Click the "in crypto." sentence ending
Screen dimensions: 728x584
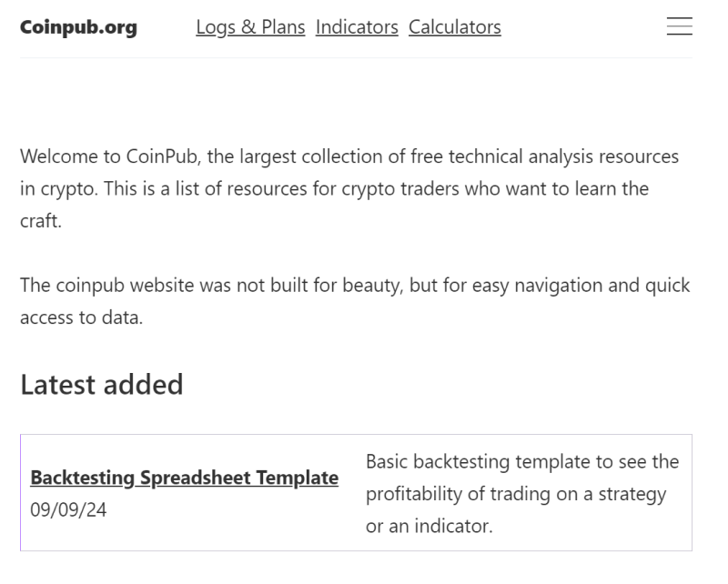point(55,189)
